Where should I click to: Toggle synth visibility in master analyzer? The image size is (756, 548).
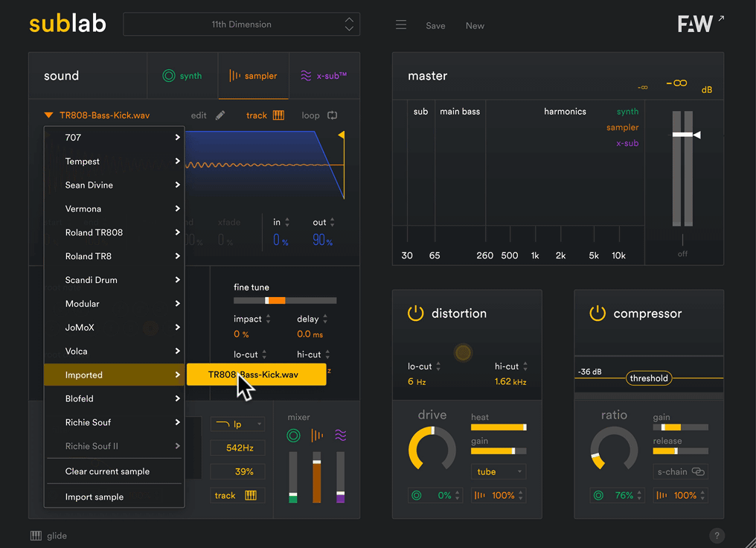click(627, 112)
